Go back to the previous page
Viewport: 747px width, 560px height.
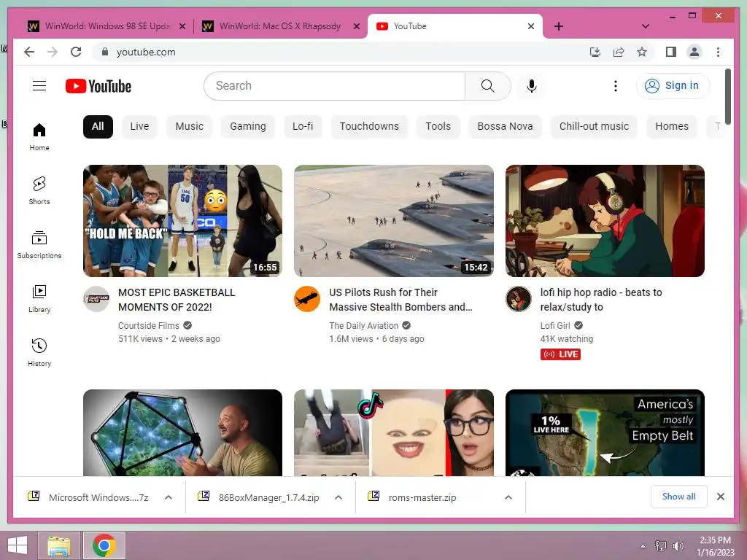29,52
